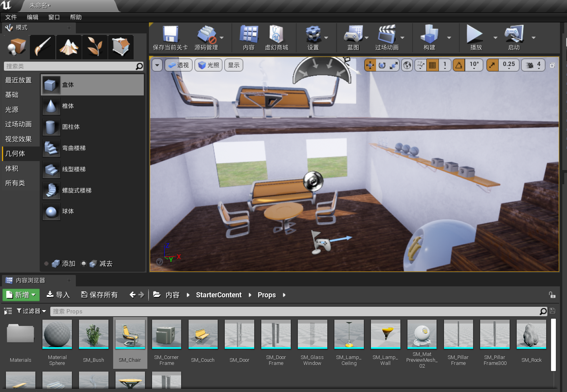The image size is (567, 392).
Task: Open grid snap value 1 dropdown
Action: click(x=444, y=65)
